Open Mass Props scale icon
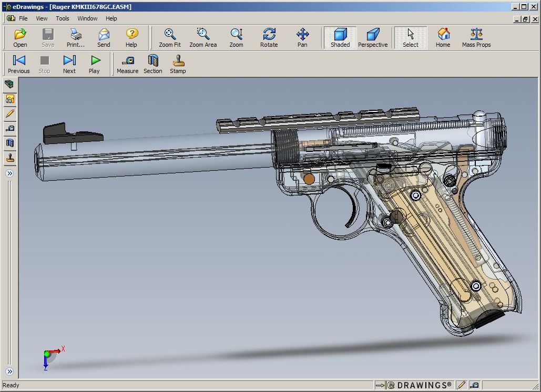Image resolution: width=541 pixels, height=392 pixels. point(476,38)
